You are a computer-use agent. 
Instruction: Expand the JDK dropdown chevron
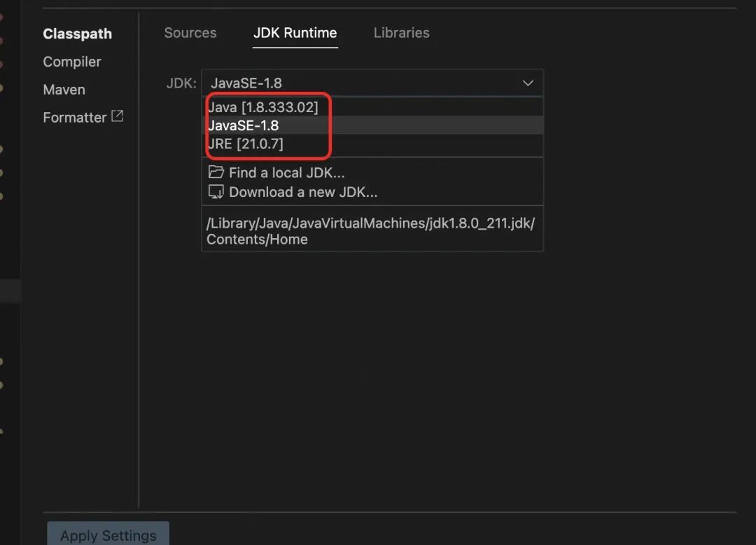point(528,83)
